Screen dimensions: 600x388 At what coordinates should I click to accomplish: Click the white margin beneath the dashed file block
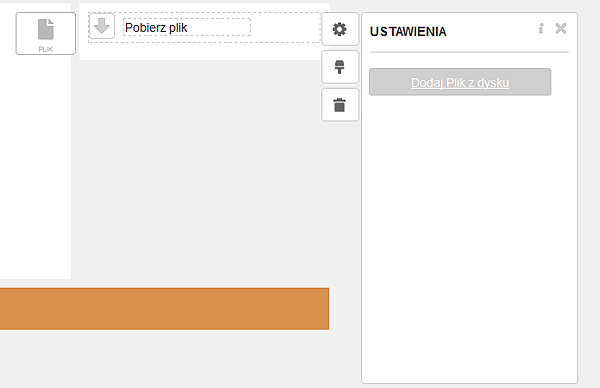click(200, 52)
